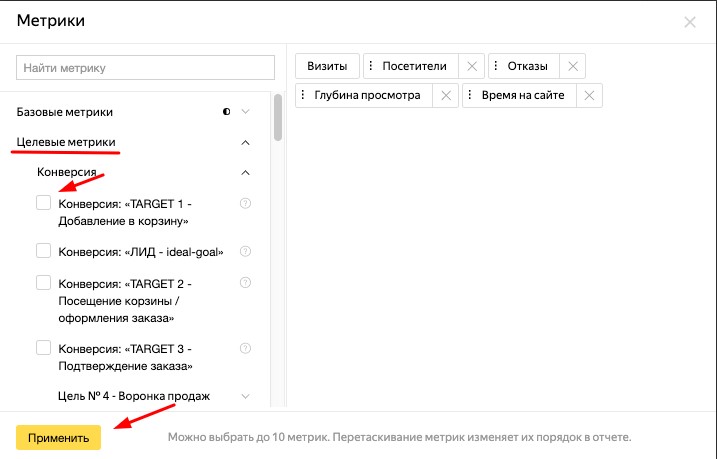Focus the Найти метрику search field
717x459 pixels.
coord(145,68)
